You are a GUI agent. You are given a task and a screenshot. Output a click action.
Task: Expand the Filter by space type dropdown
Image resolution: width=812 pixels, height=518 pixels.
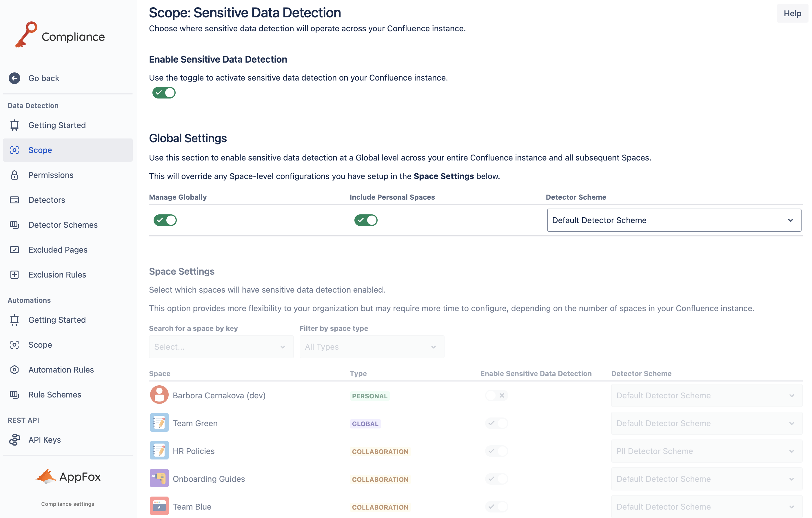click(372, 347)
